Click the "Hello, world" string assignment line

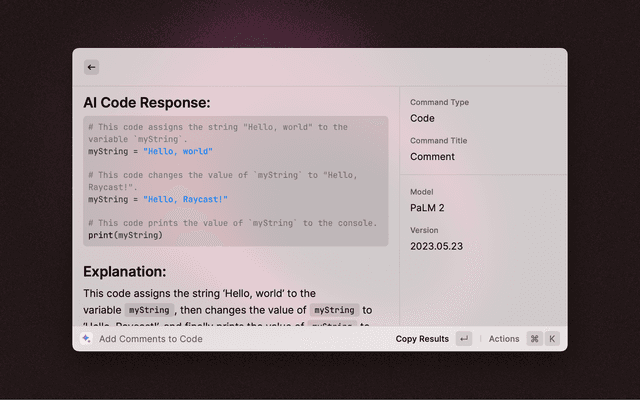[150, 152]
